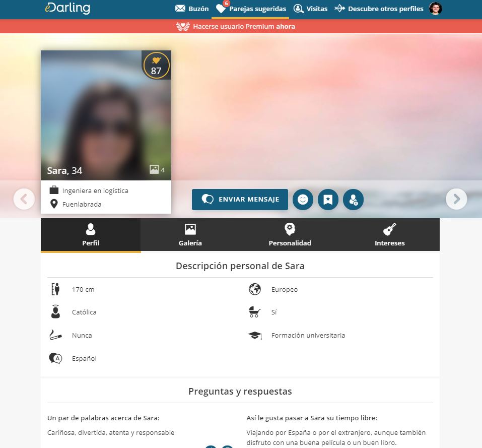Click the text 'Católica'

[84, 312]
